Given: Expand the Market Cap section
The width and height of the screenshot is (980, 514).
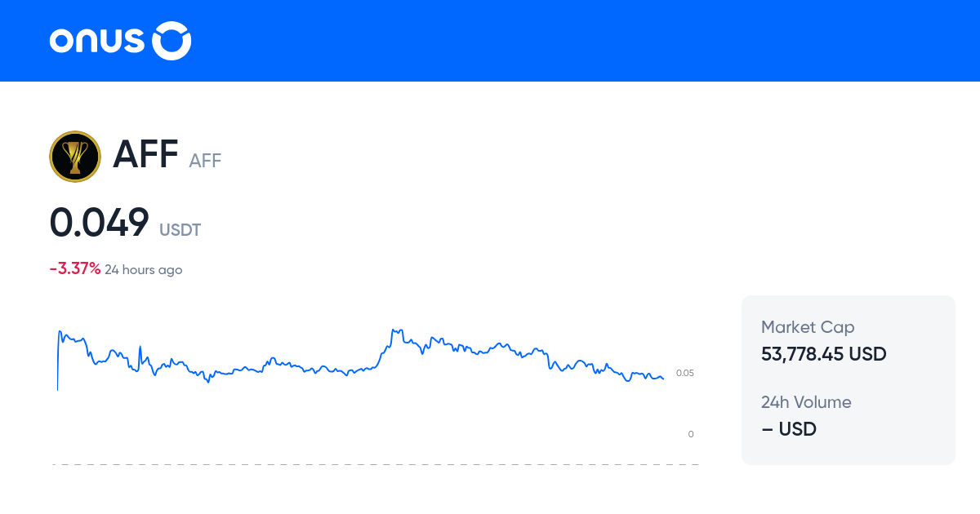Looking at the screenshot, I should [x=808, y=326].
